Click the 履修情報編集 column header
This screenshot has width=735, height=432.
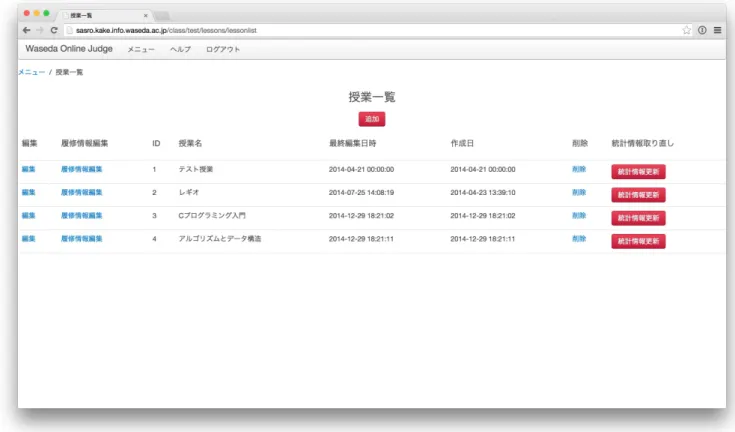(84, 143)
